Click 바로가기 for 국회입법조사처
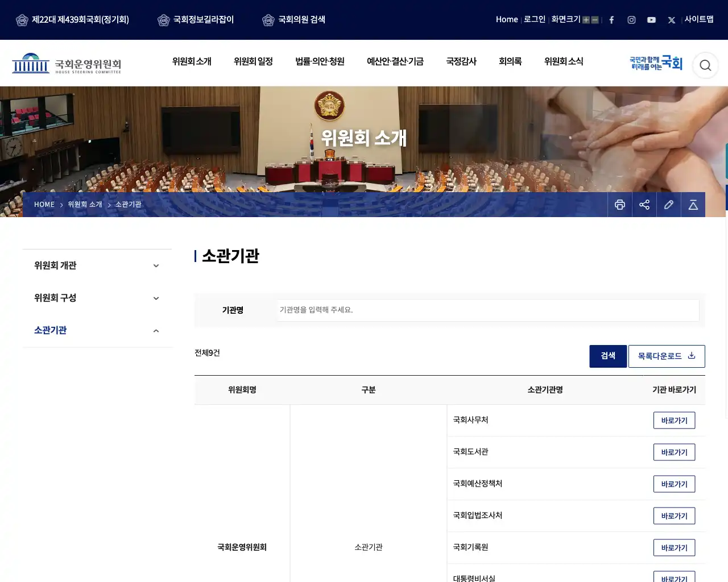This screenshot has width=728, height=582. coord(674,516)
